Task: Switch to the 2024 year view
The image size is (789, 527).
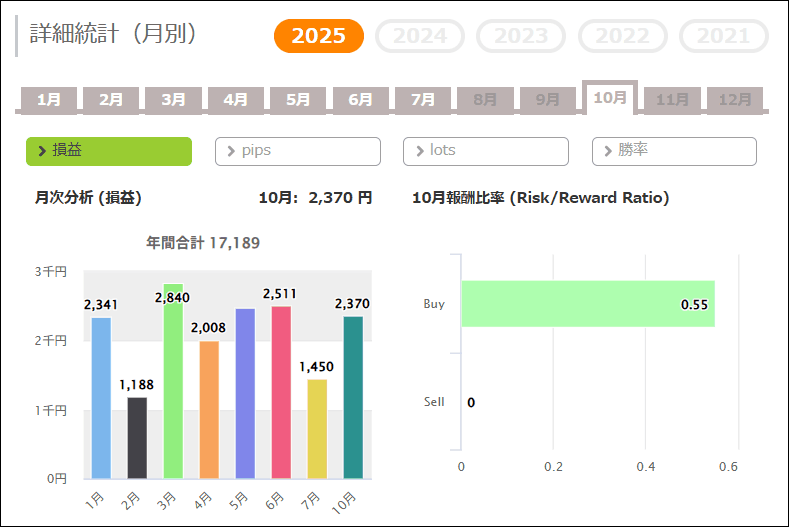Action: (x=420, y=37)
